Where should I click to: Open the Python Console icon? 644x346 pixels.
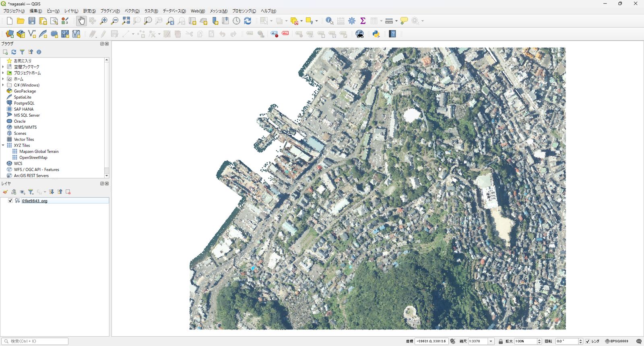pos(376,34)
